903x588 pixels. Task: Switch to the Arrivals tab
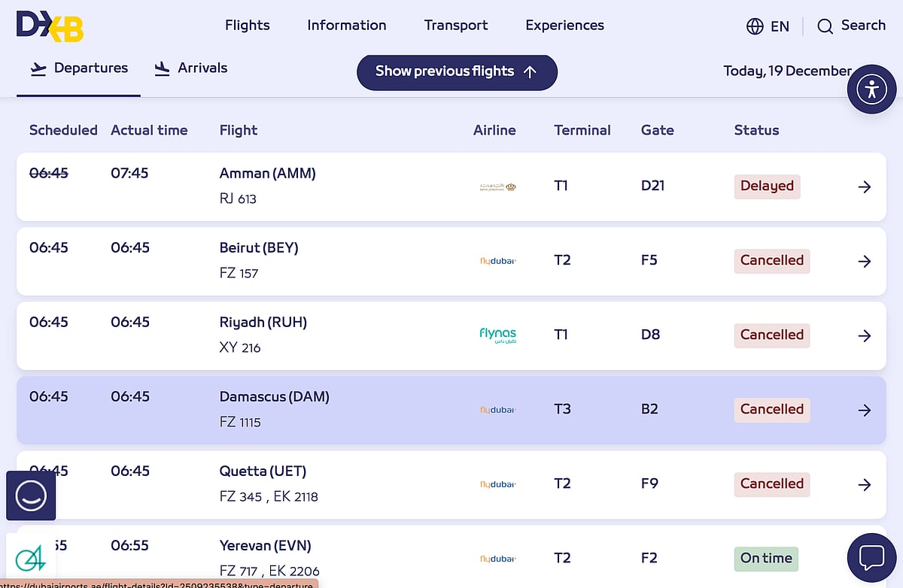click(190, 68)
